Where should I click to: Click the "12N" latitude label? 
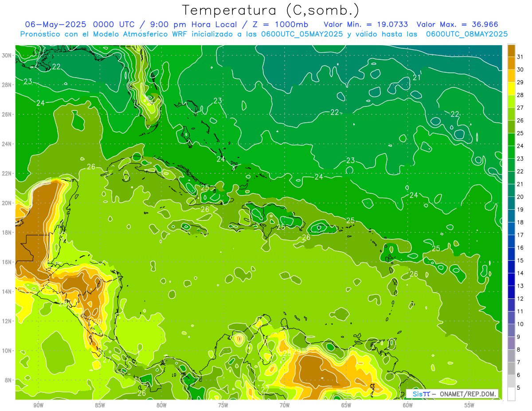[x=7, y=321]
